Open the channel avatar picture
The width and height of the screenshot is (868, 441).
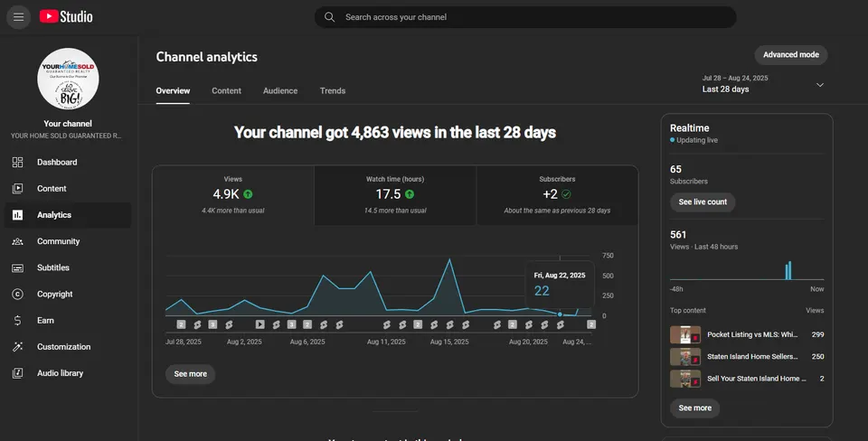pyautogui.click(x=68, y=79)
